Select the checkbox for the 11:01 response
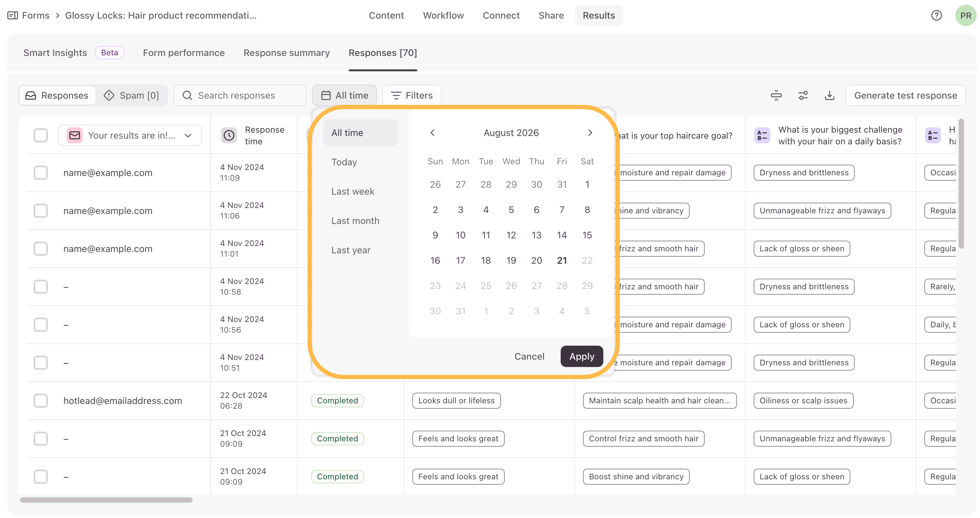Viewport: 980px width, 518px height. pos(41,249)
